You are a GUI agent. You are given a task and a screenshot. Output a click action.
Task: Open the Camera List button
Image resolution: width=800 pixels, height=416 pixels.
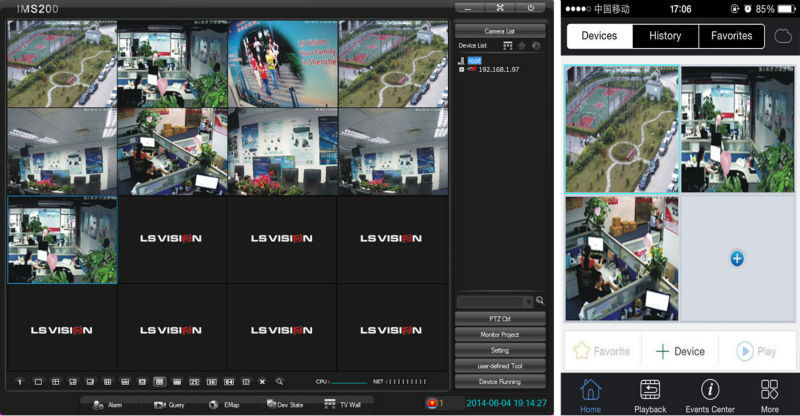(500, 31)
